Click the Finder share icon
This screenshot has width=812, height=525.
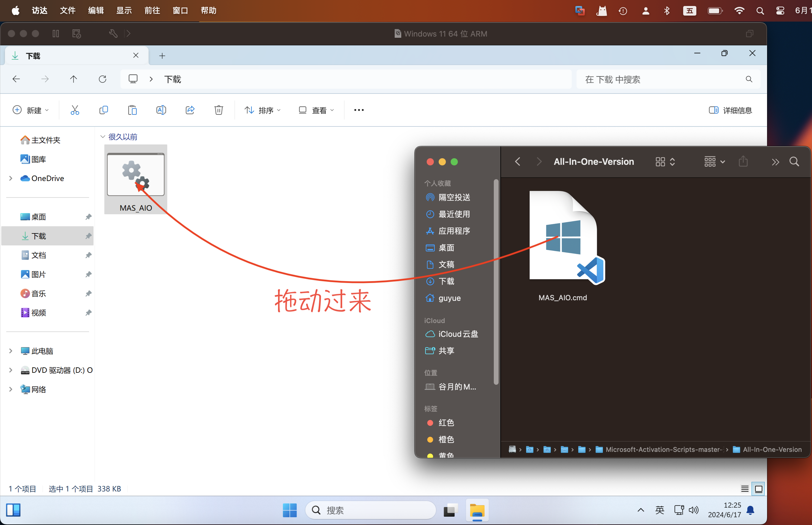(743, 161)
